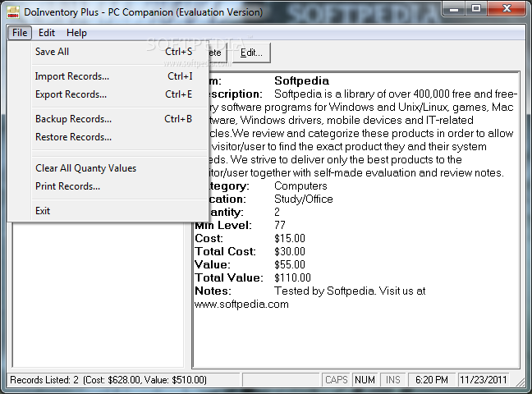
Task: Click the Total Cost: label
Action: click(x=225, y=251)
